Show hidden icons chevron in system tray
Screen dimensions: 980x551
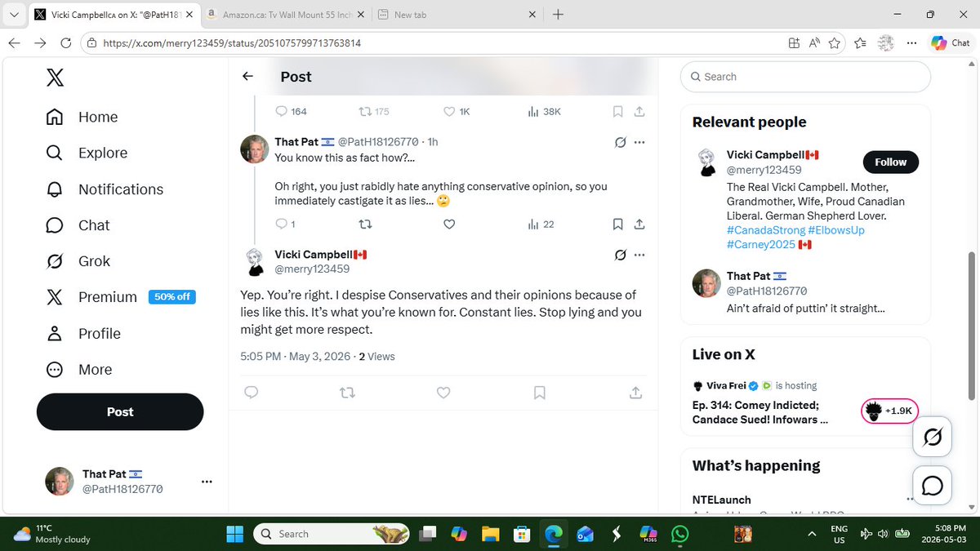811,534
